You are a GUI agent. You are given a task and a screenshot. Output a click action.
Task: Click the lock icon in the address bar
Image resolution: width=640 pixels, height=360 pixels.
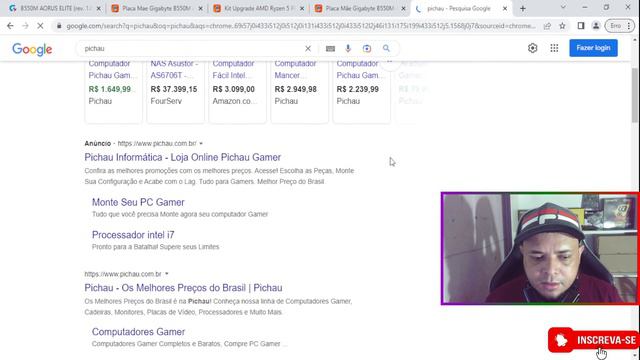click(x=59, y=26)
